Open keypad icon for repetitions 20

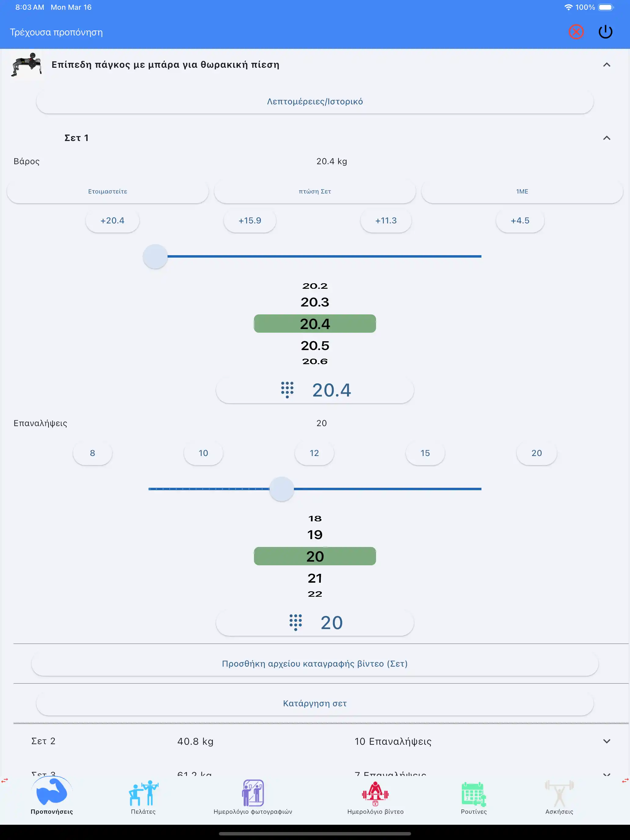tap(295, 622)
